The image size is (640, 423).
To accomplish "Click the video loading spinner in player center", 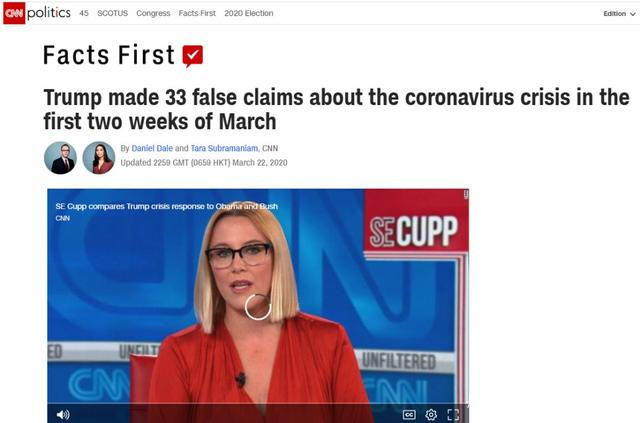I will [x=258, y=307].
